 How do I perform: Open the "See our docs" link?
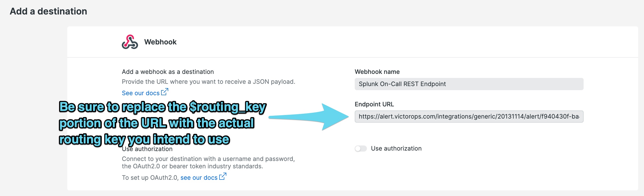tap(141, 93)
